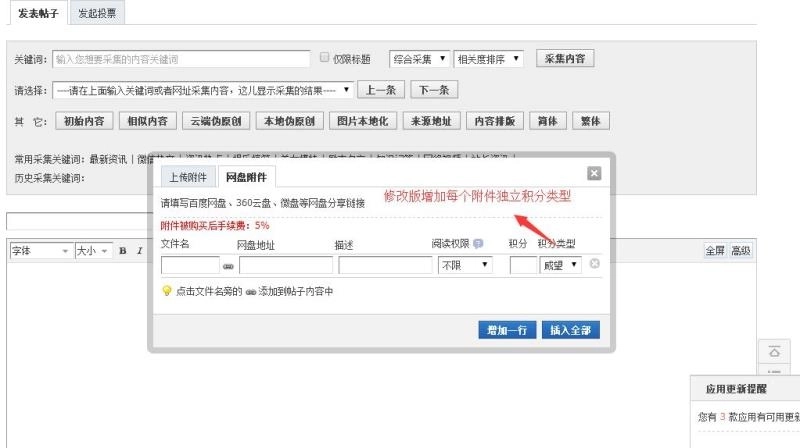Viewport: 800px width, 448px height.
Task: Click the chain link icon beside file name field
Action: pos(228,266)
